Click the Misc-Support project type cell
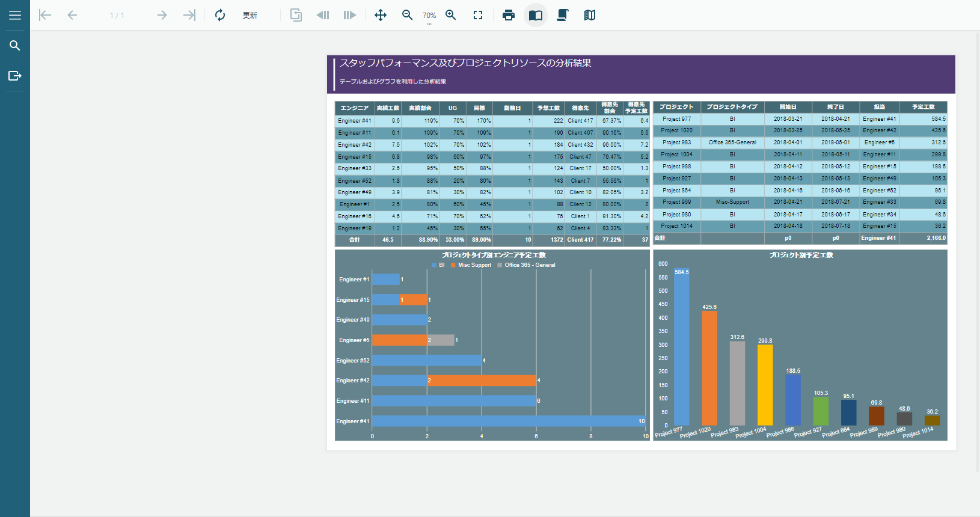This screenshot has width=980, height=517. [x=732, y=202]
